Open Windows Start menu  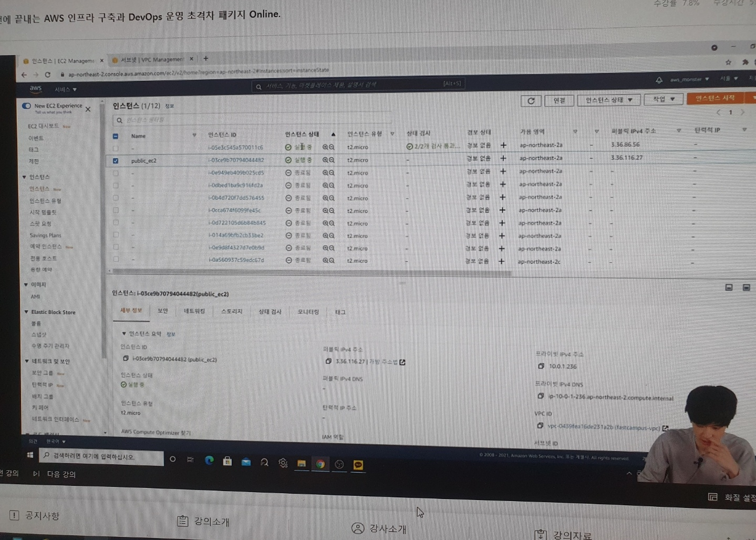(x=30, y=455)
